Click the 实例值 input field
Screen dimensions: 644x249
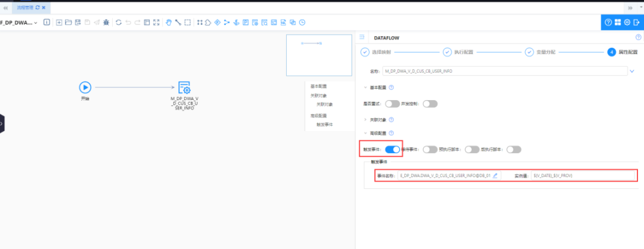(582, 175)
